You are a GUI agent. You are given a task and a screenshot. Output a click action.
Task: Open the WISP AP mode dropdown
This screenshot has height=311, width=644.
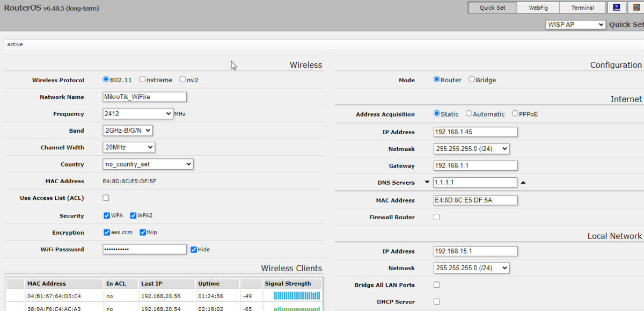pos(575,25)
